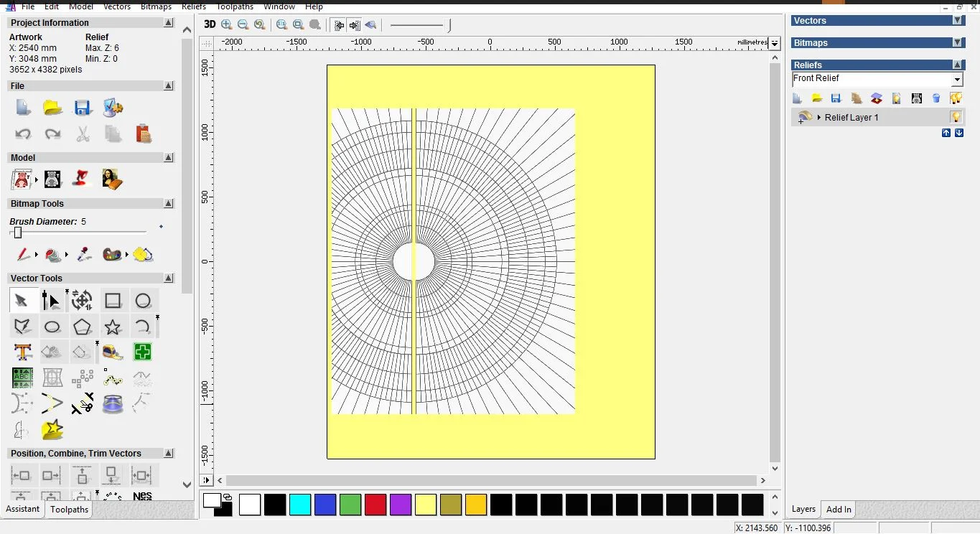The image size is (980, 534).
Task: Expand the Vectors panel
Action: click(x=958, y=21)
